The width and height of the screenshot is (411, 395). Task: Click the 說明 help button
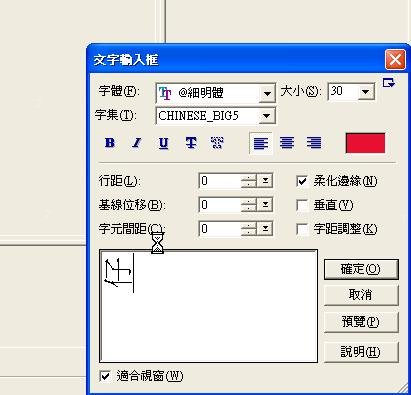361,352
